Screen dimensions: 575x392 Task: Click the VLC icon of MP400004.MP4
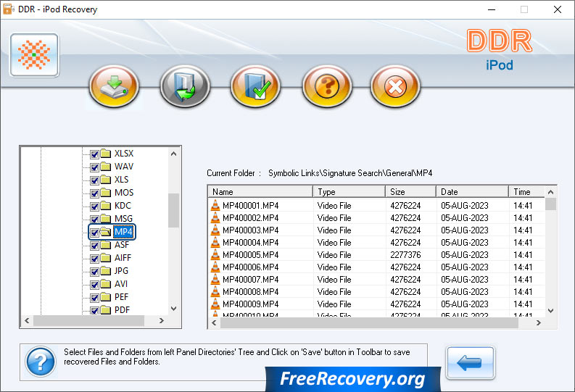[215, 242]
